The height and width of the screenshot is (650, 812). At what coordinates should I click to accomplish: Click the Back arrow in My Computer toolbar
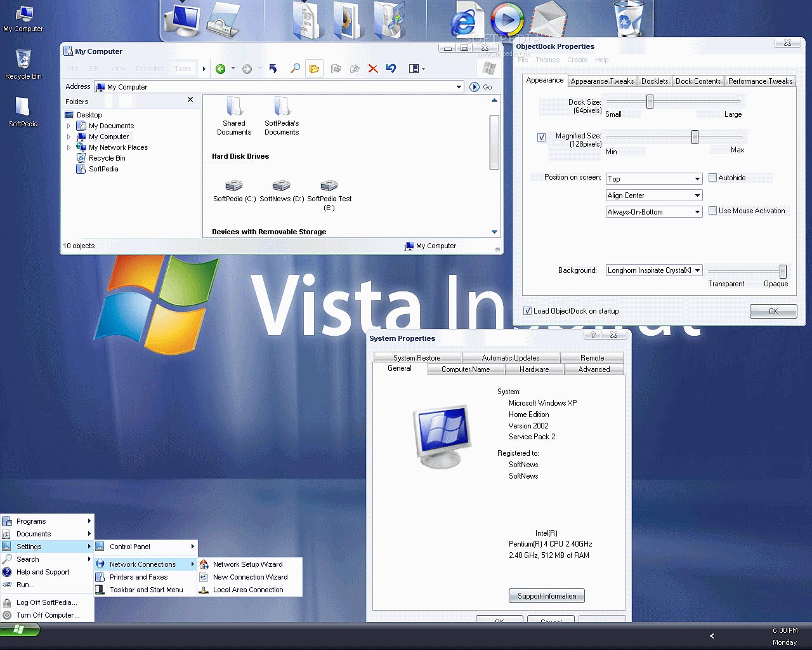click(221, 69)
